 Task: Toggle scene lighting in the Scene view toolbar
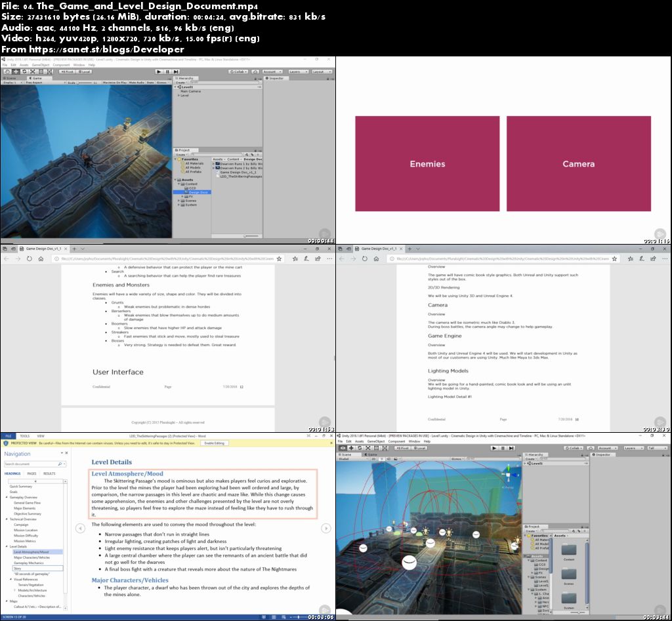tap(381, 458)
